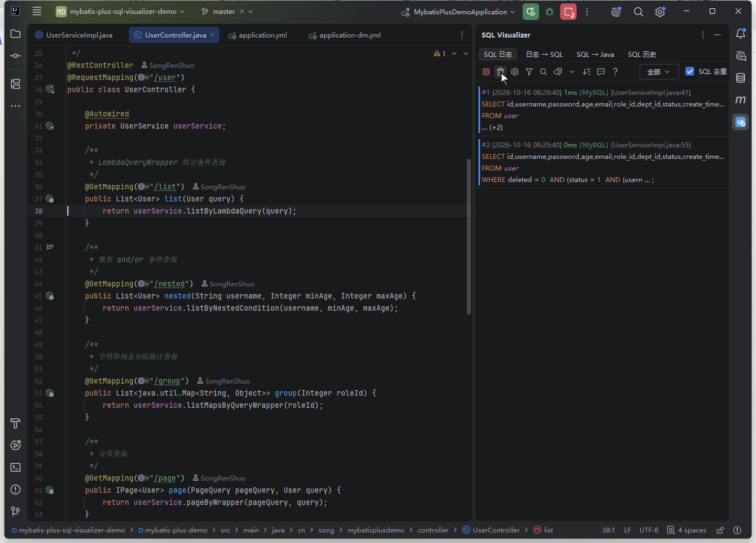Open the Database tool window icon
The height and width of the screenshot is (543, 756).
[x=741, y=78]
